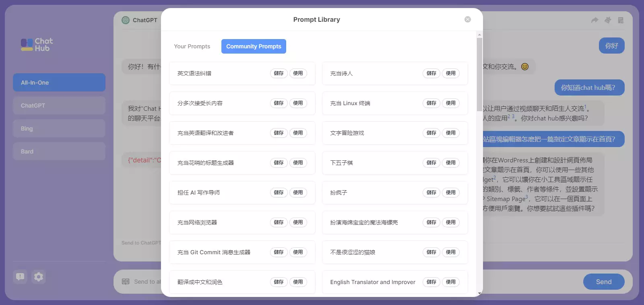This screenshot has width=644, height=305.
Task: Select the Community Prompts tab
Action: click(x=254, y=46)
